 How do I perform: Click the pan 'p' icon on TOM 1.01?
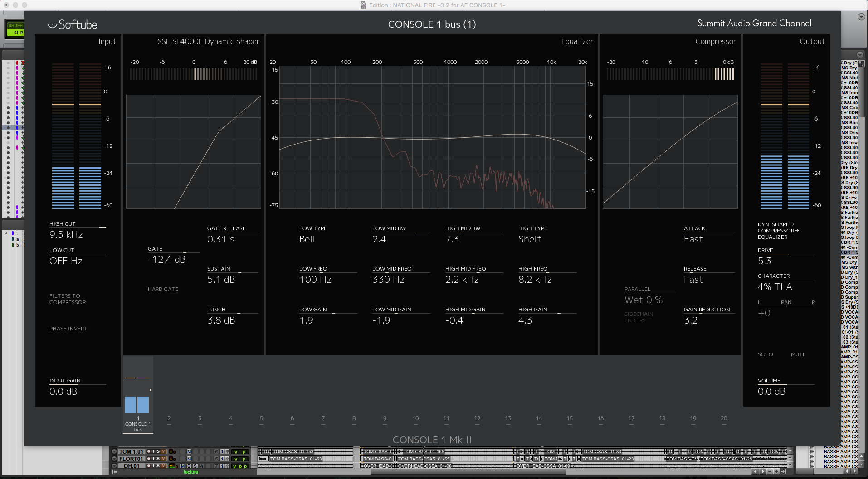[245, 451]
